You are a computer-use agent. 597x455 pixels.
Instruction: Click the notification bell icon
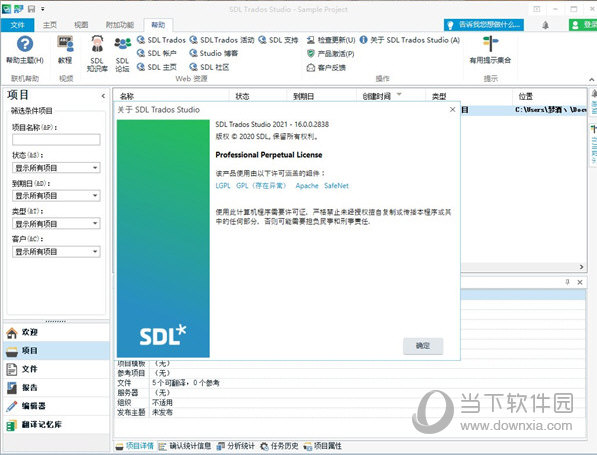[546, 25]
